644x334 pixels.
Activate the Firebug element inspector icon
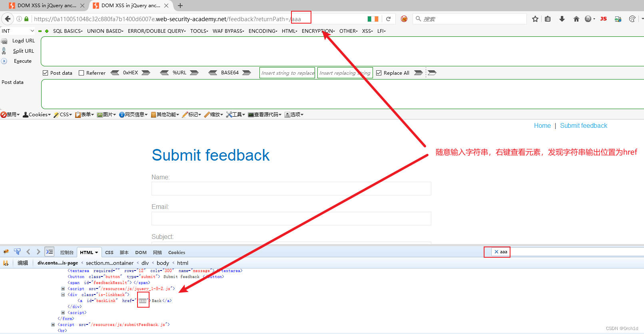point(17,252)
